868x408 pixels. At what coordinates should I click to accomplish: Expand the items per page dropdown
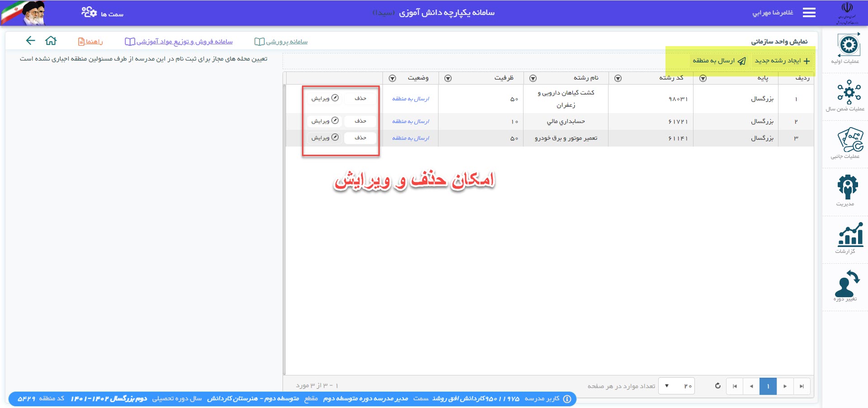pyautogui.click(x=667, y=386)
